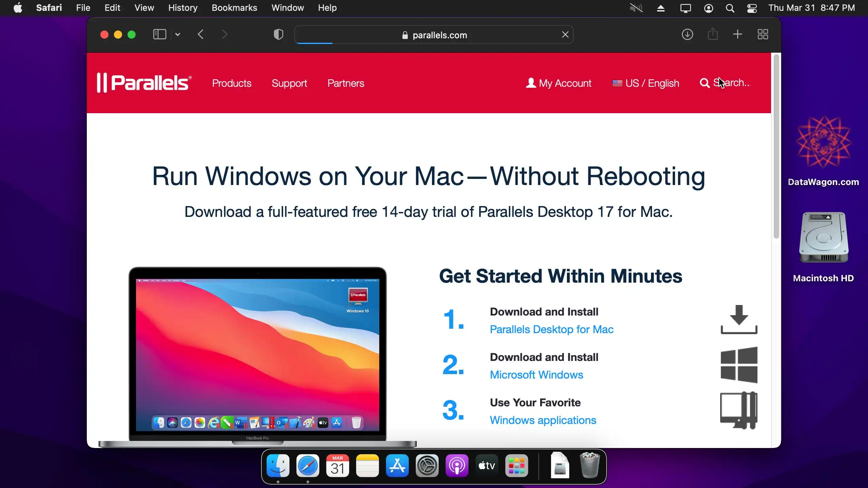Click the Share icon in Safari toolbar

click(x=713, y=34)
